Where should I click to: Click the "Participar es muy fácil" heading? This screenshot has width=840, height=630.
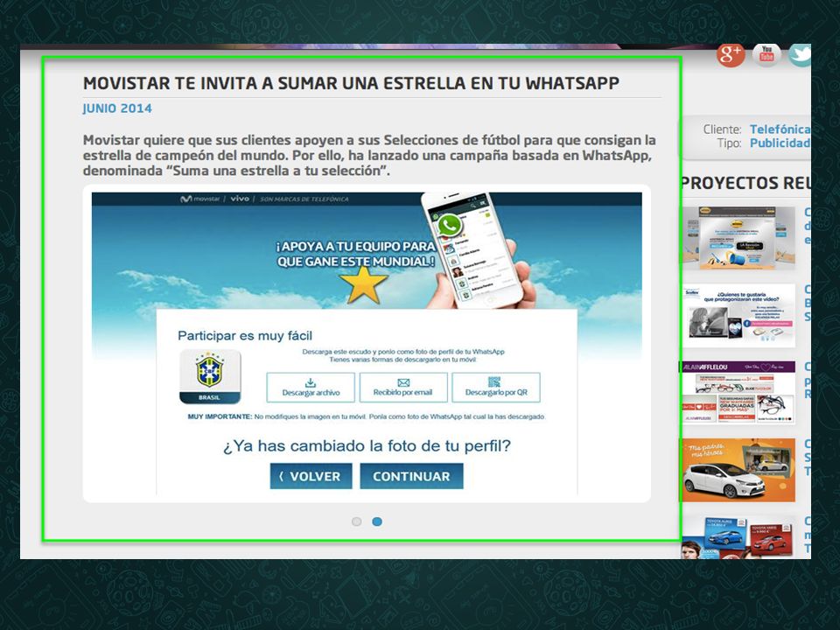click(245, 336)
